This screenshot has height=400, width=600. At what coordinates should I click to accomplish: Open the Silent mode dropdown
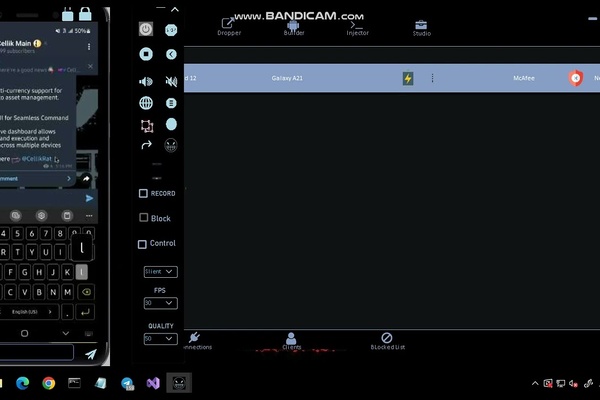point(160,272)
